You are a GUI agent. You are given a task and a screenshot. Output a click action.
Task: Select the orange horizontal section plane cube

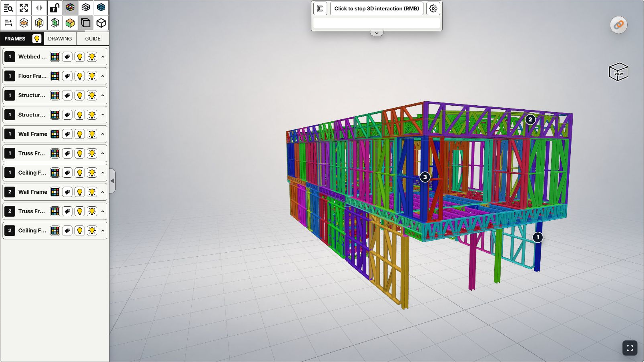tap(24, 23)
